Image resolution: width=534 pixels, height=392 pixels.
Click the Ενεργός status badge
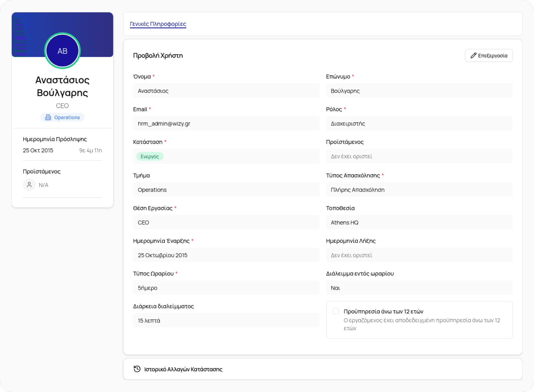click(150, 156)
